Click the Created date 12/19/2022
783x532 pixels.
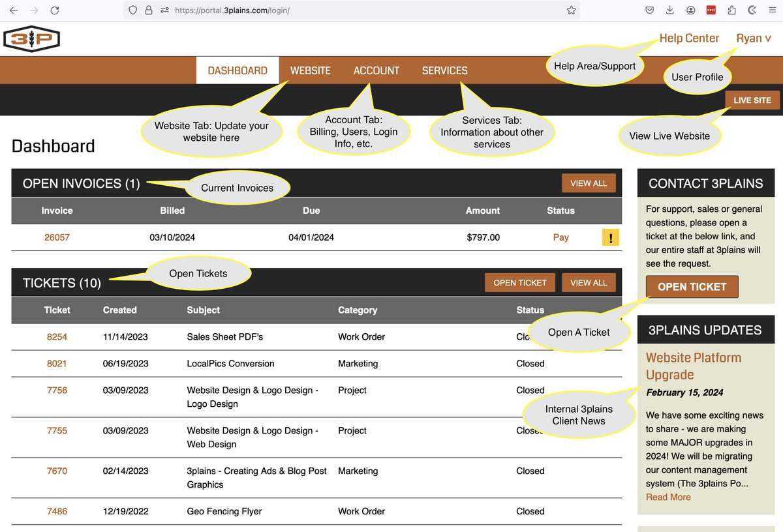(x=126, y=512)
